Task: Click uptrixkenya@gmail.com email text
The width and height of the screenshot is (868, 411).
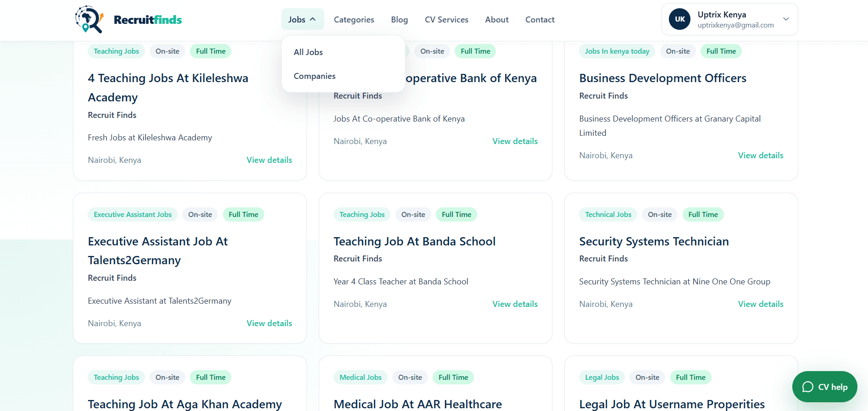Action: 735,25
